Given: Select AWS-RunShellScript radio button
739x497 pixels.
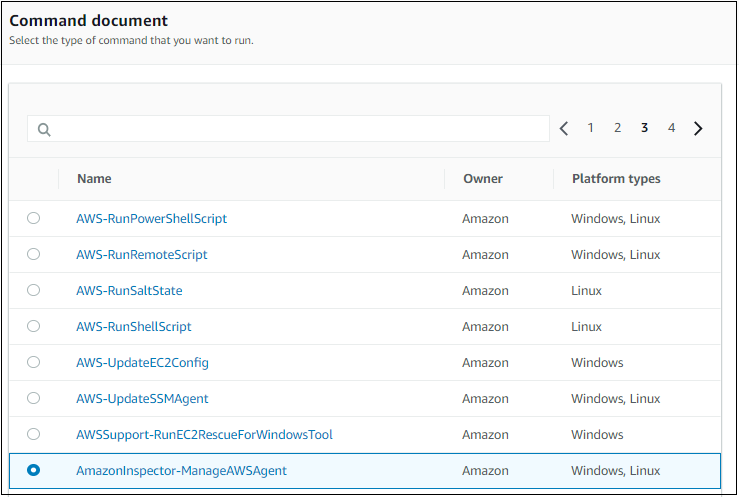Looking at the screenshot, I should point(33,326).
